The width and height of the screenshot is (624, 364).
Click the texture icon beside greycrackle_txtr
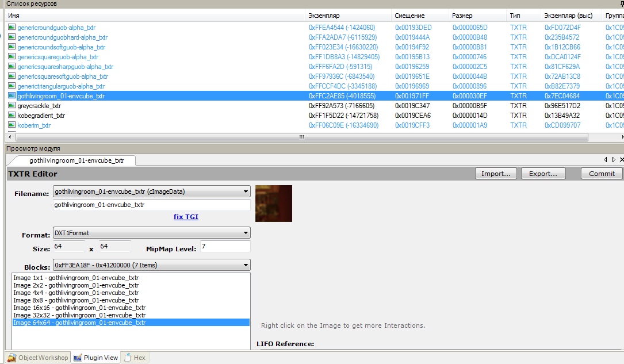click(12, 106)
